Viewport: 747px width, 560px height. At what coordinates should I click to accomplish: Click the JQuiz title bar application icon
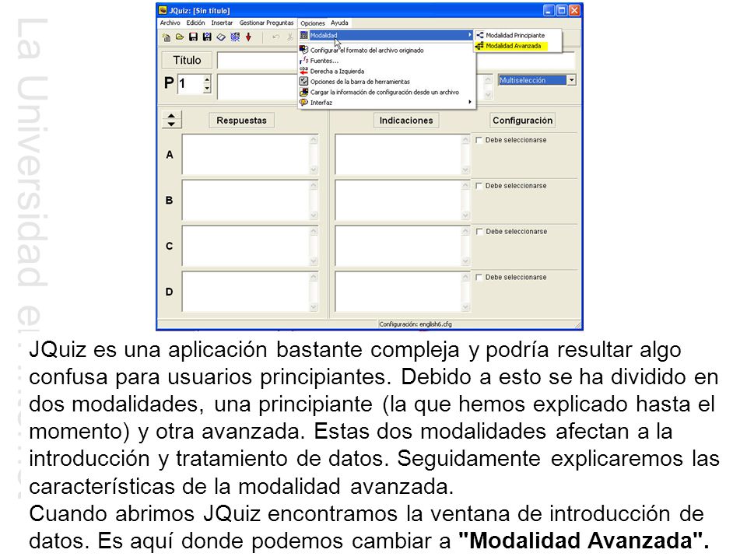(x=163, y=10)
